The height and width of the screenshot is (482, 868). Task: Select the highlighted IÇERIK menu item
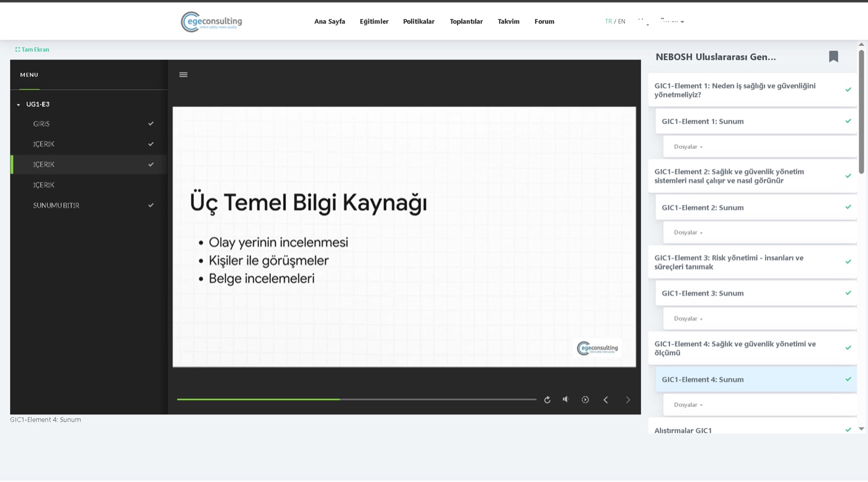89,164
